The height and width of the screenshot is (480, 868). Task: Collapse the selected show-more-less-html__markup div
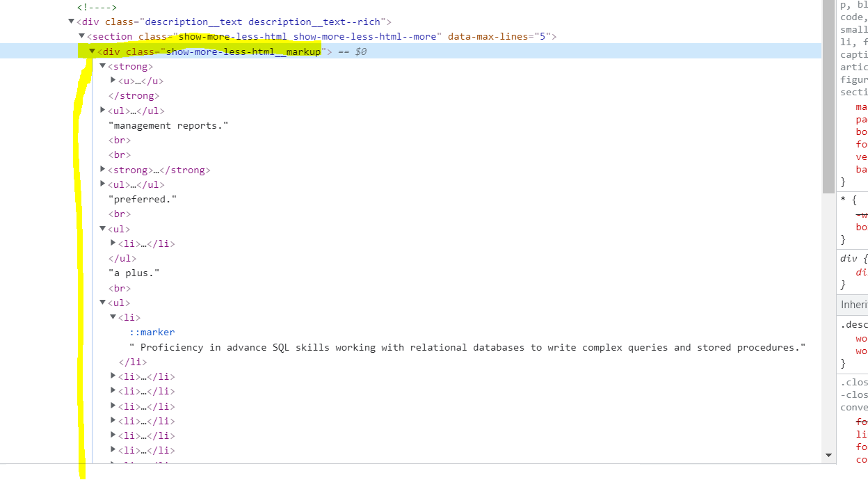[92, 51]
